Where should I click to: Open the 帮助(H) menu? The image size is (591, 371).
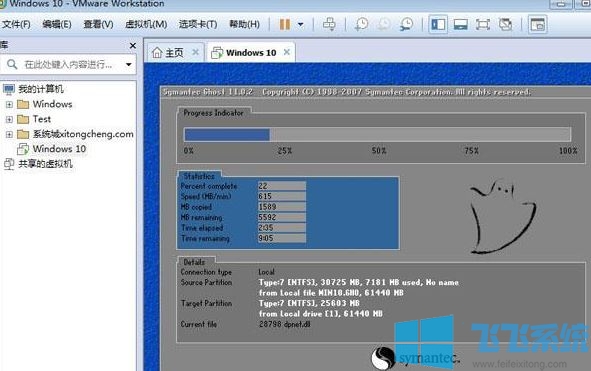[x=244, y=25]
